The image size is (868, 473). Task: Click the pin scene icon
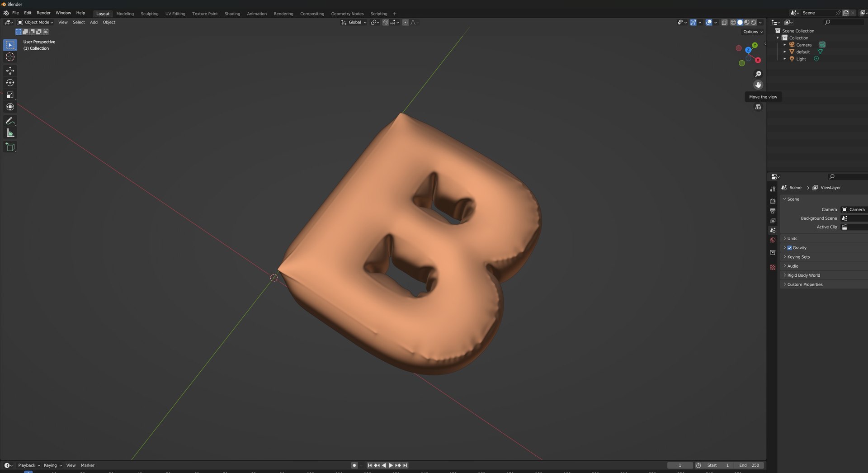point(838,13)
